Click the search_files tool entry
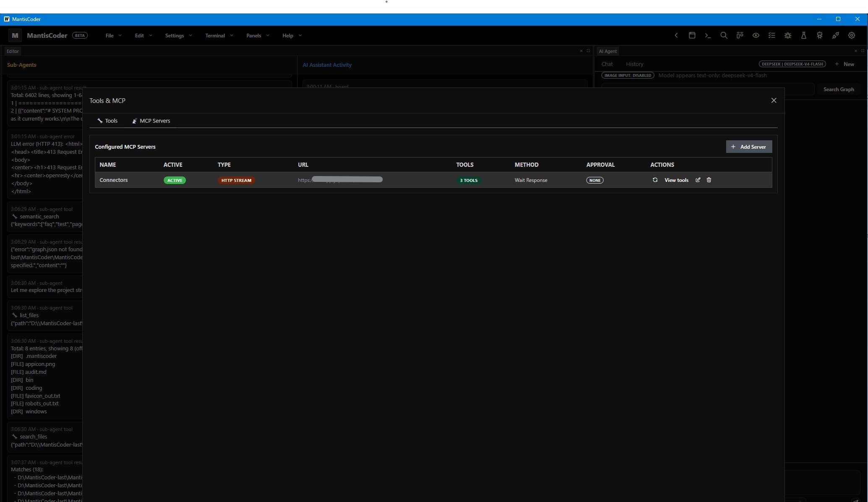The height and width of the screenshot is (502, 868). (33, 437)
